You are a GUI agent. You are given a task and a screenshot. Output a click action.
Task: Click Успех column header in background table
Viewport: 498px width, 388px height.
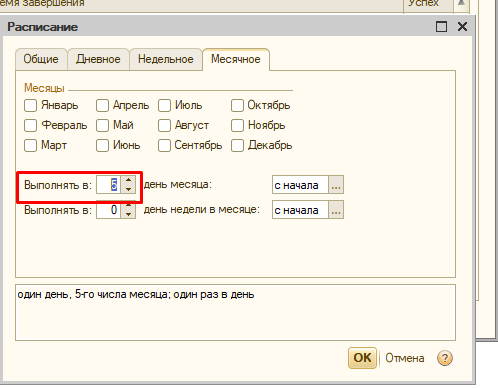(428, 4)
